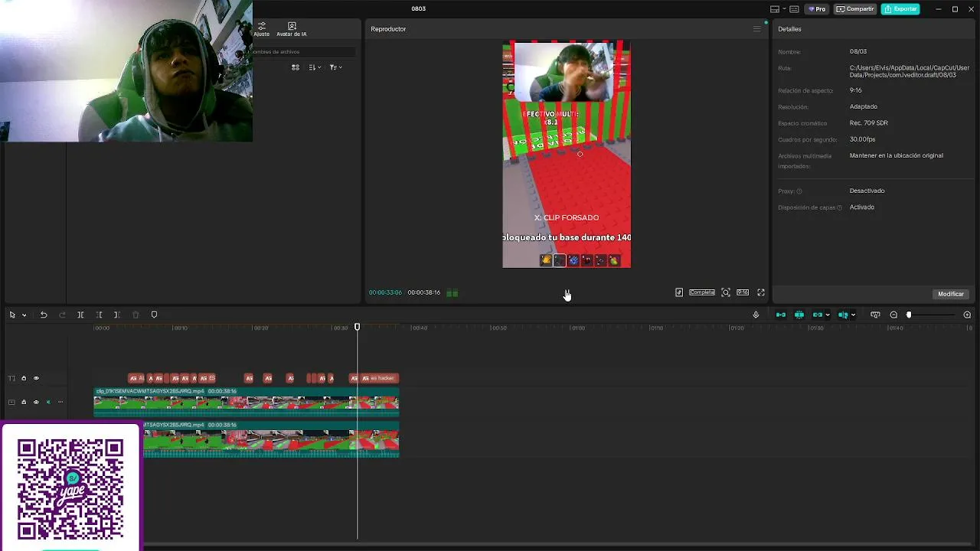Click the Modificar button
This screenshot has width=980, height=551.
951,294
